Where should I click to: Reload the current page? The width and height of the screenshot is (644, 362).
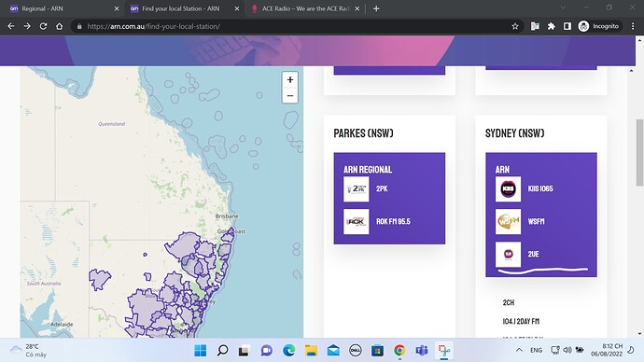point(43,26)
